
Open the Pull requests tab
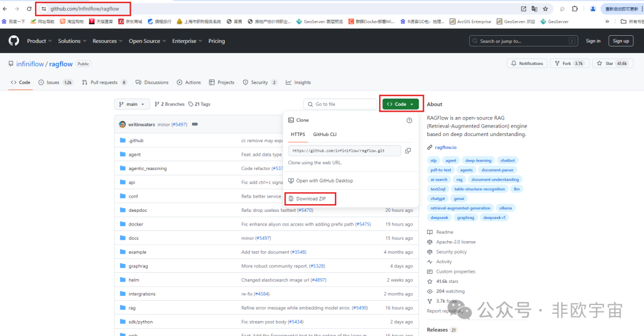[104, 82]
